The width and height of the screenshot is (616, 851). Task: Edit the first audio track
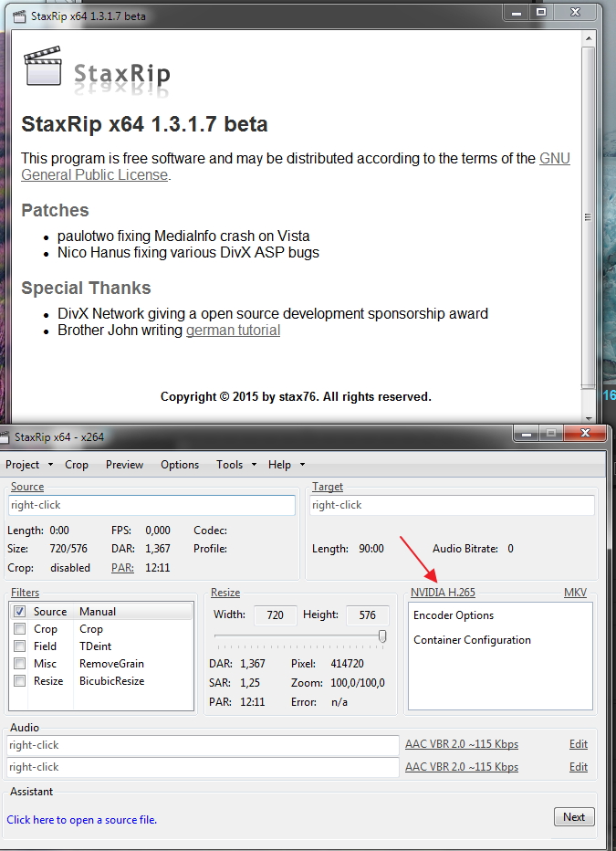pyautogui.click(x=579, y=744)
